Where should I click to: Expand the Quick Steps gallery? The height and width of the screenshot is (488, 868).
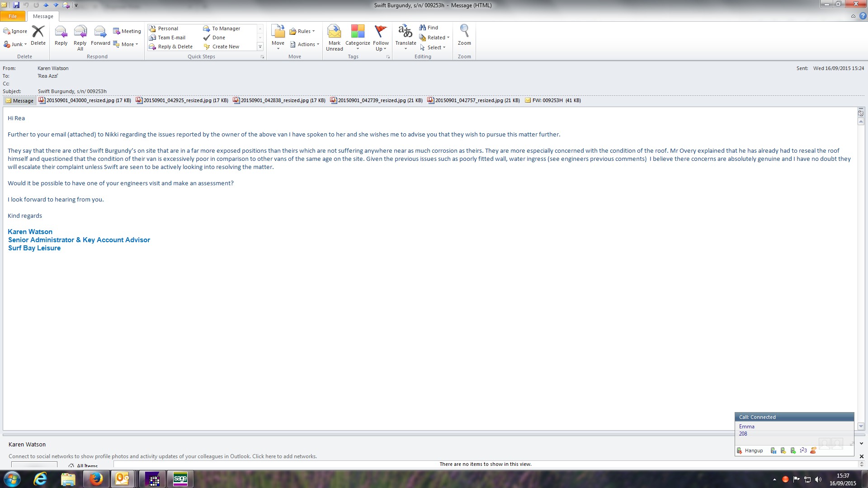pyautogui.click(x=260, y=47)
